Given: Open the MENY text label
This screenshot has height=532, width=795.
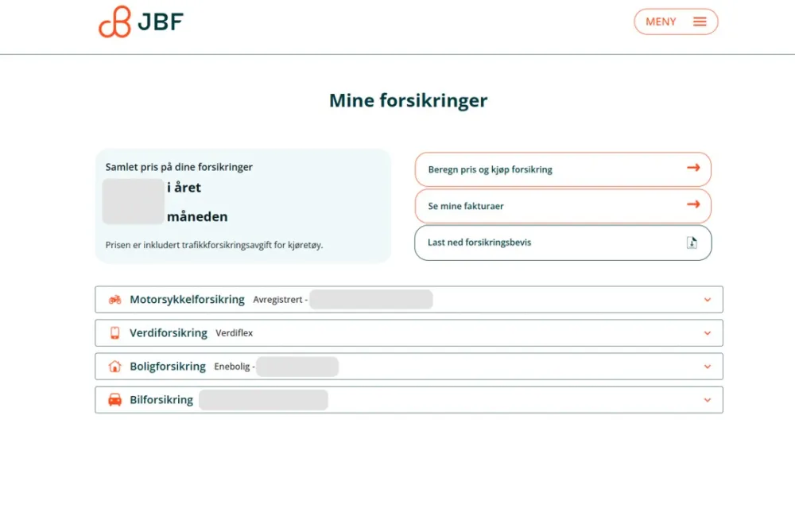Looking at the screenshot, I should [661, 21].
